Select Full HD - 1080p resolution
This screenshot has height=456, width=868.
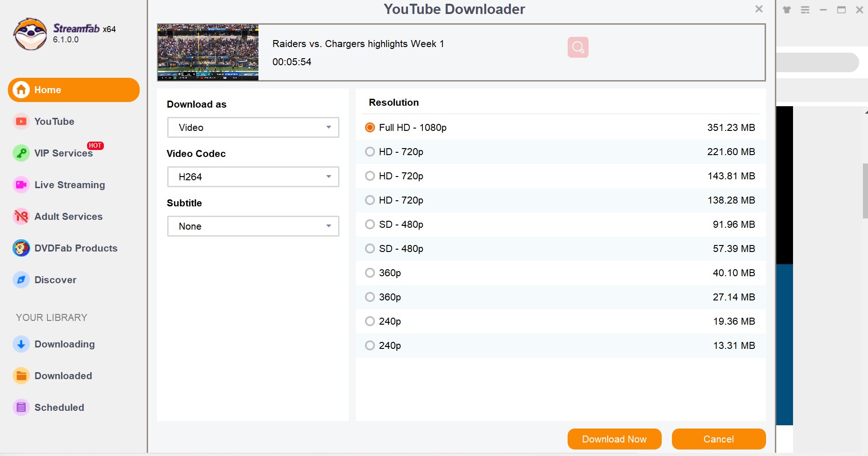click(561, 128)
